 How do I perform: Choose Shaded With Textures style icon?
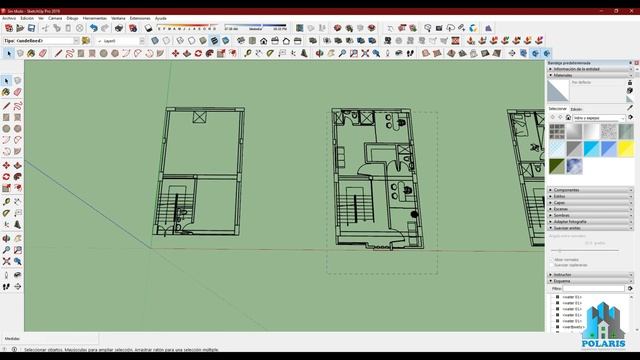coord(214,41)
